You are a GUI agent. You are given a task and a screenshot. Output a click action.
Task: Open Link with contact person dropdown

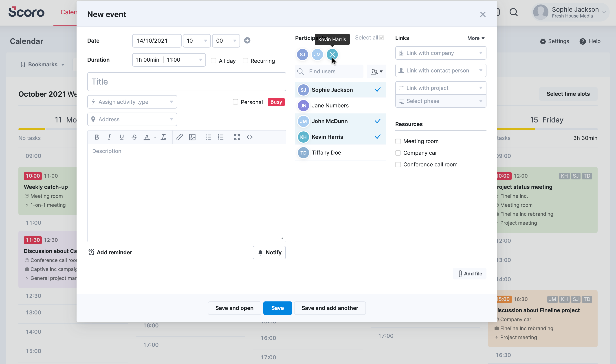[441, 71]
